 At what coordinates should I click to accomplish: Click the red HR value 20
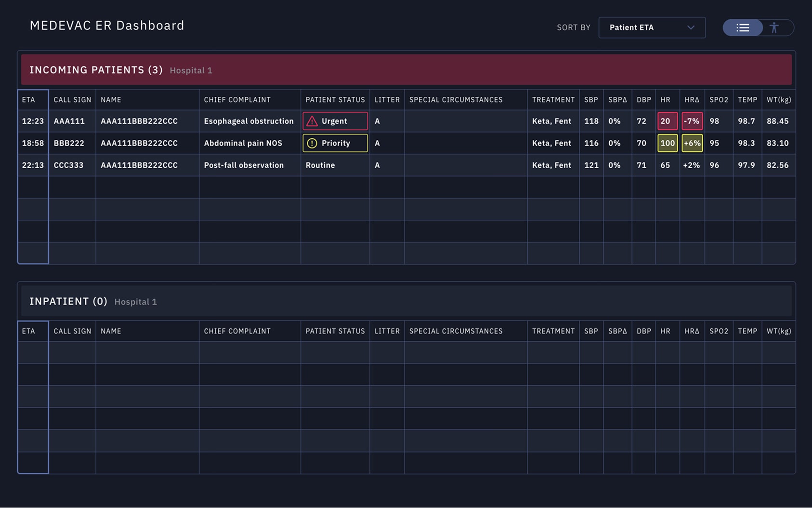[667, 121]
